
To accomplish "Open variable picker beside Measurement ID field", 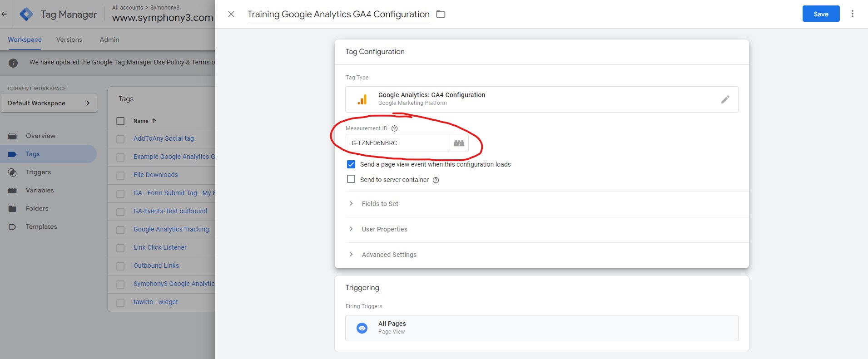I will click(x=459, y=143).
